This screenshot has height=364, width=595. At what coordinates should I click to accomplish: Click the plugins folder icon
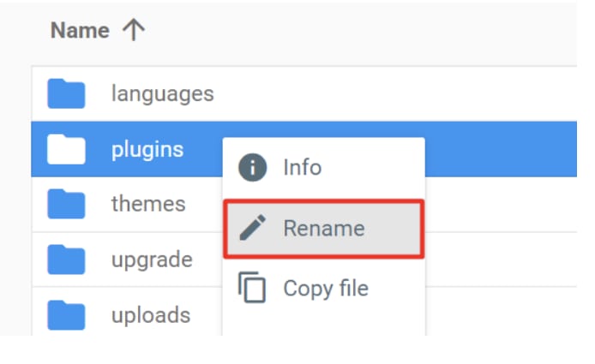(x=66, y=150)
